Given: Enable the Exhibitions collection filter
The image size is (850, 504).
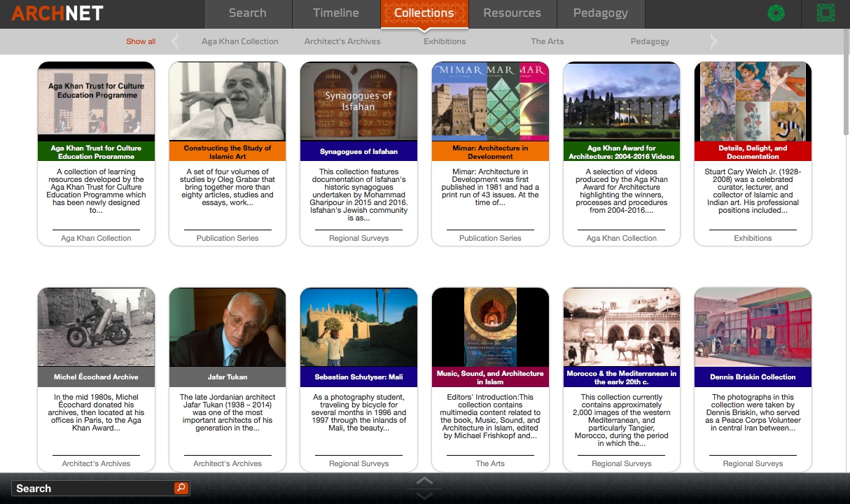Looking at the screenshot, I should coord(444,41).
